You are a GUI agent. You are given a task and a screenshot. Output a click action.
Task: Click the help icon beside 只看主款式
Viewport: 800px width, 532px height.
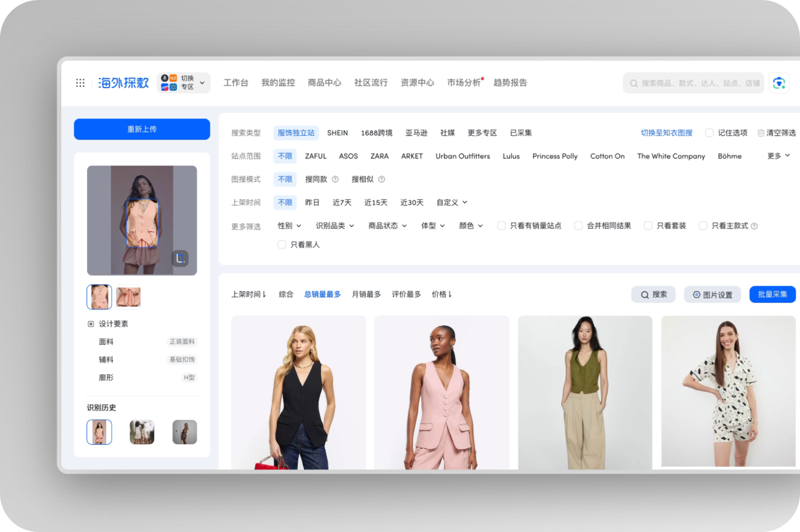pyautogui.click(x=754, y=226)
